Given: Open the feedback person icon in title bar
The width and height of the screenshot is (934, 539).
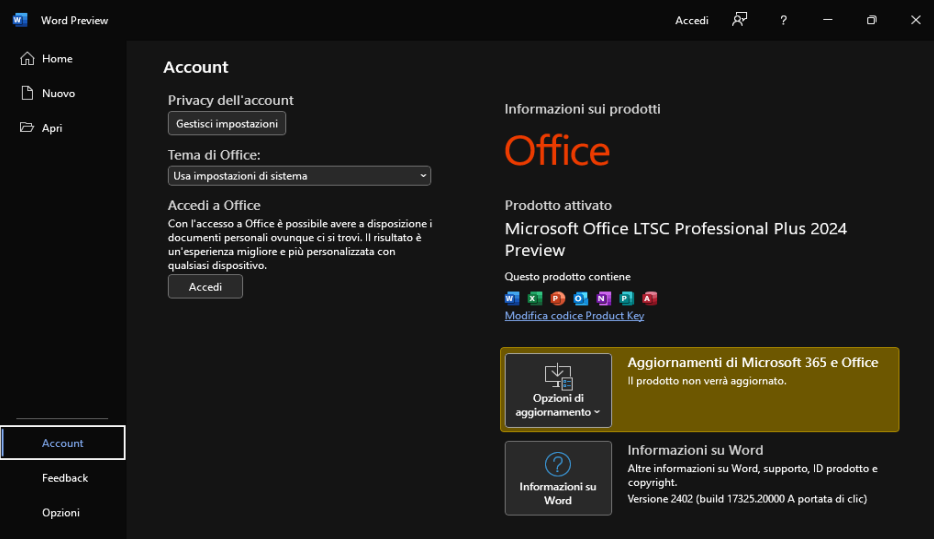Looking at the screenshot, I should (x=739, y=20).
